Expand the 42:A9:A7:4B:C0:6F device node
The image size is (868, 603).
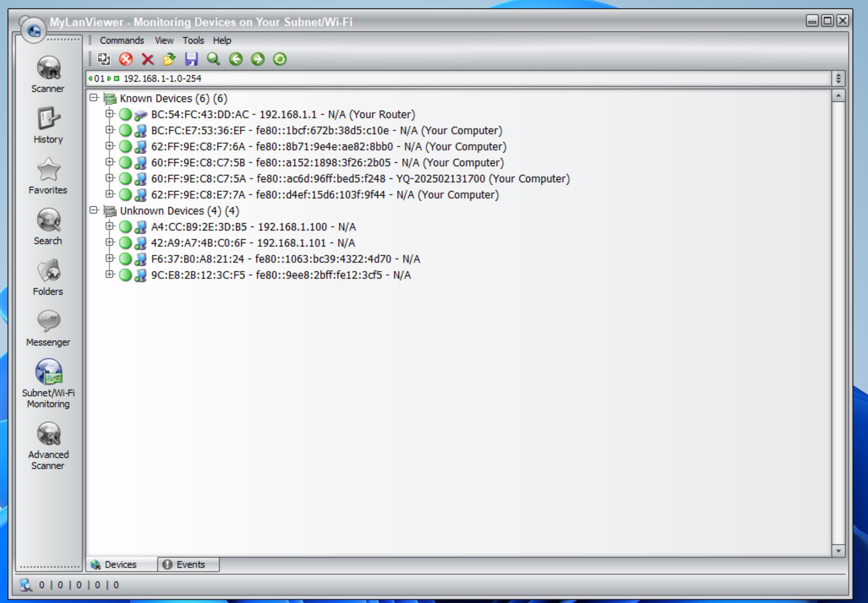pos(110,242)
